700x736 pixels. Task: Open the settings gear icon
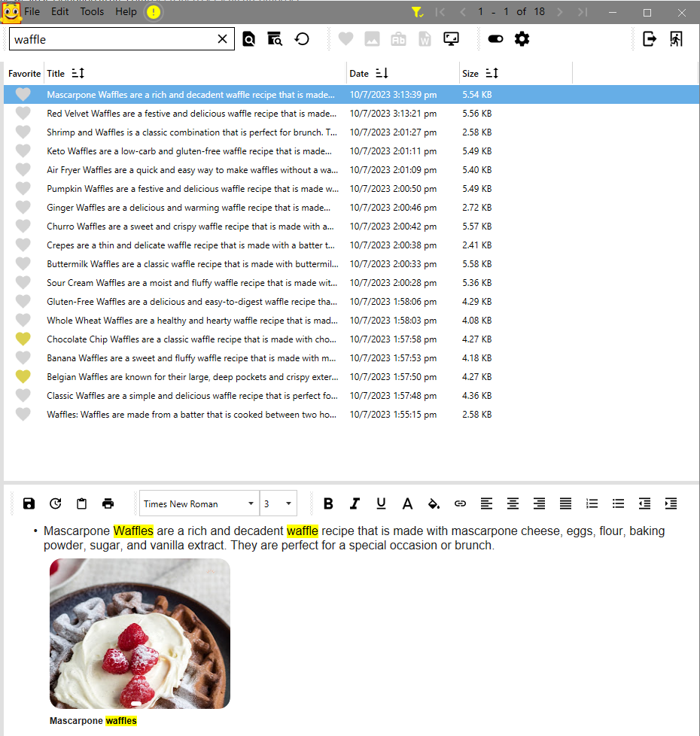pos(522,39)
